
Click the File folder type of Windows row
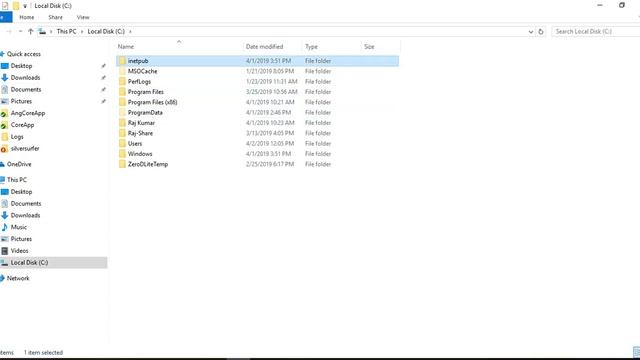point(318,154)
